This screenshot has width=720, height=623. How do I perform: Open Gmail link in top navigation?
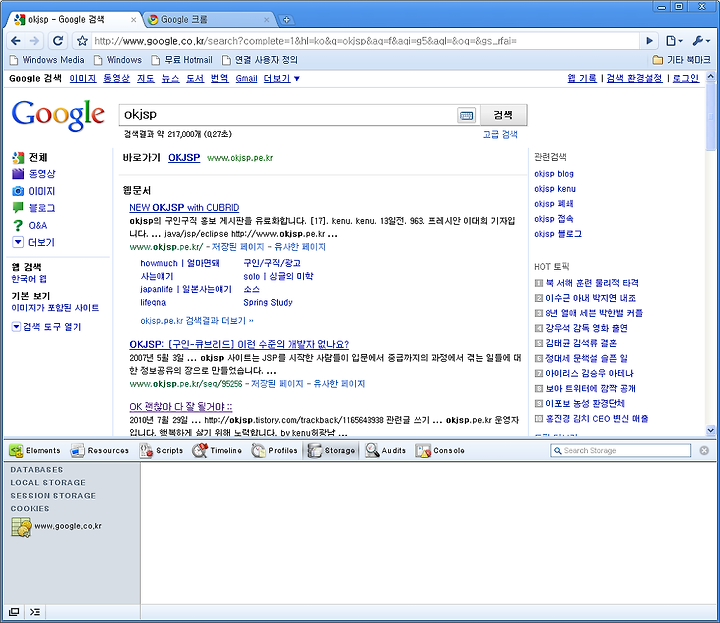pos(247,79)
